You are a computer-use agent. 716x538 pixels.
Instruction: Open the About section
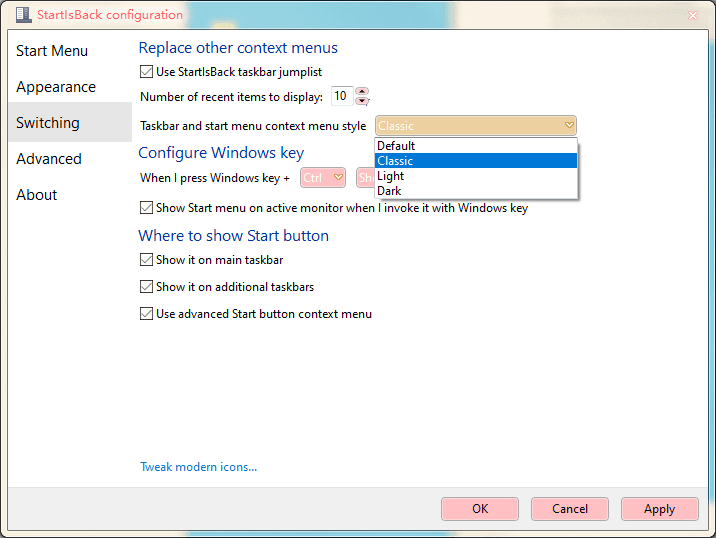tap(37, 195)
